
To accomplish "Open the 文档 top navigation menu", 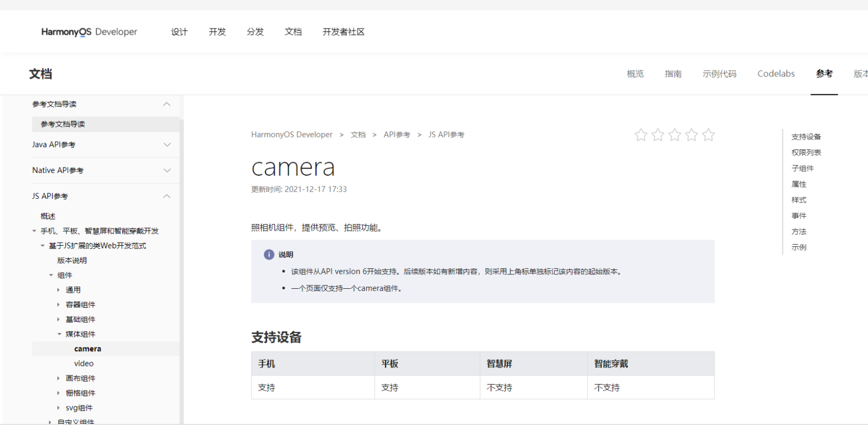I will pyautogui.click(x=293, y=32).
